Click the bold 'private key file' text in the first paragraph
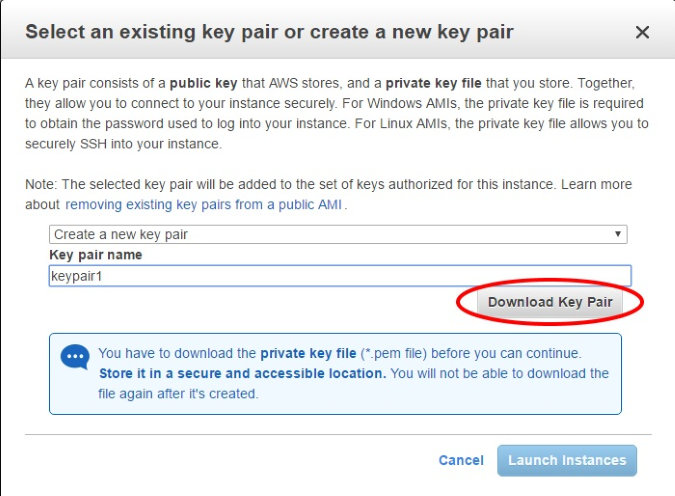Image resolution: width=675 pixels, height=496 pixels. tap(433, 83)
